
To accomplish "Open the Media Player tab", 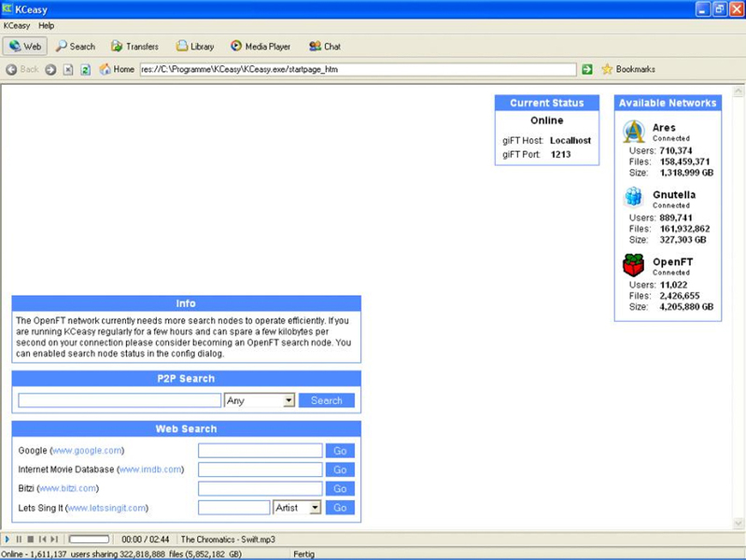I will (260, 46).
